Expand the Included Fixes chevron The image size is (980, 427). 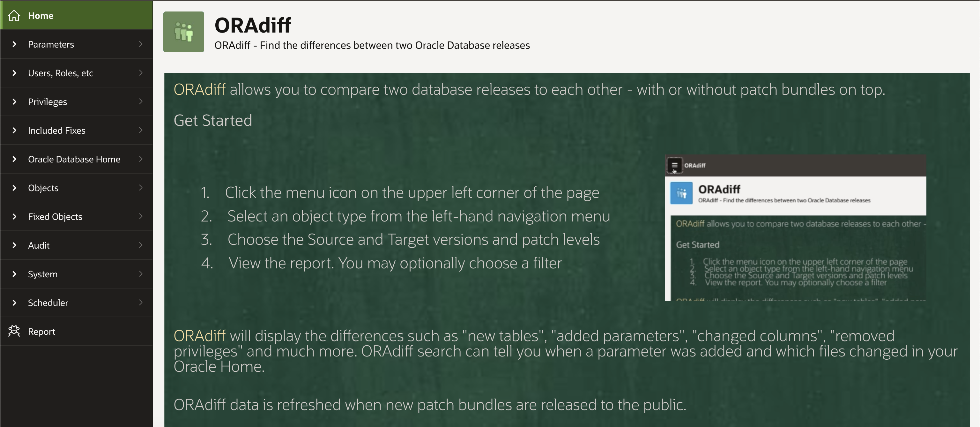click(x=14, y=130)
